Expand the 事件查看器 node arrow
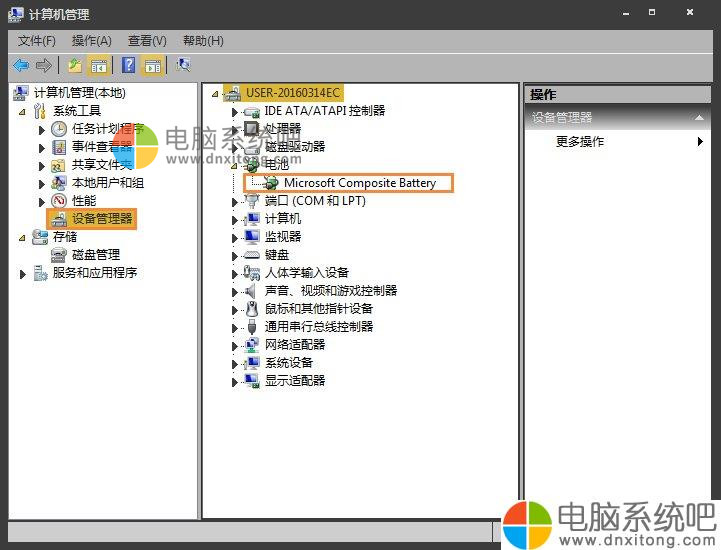The image size is (721, 550). [42, 148]
